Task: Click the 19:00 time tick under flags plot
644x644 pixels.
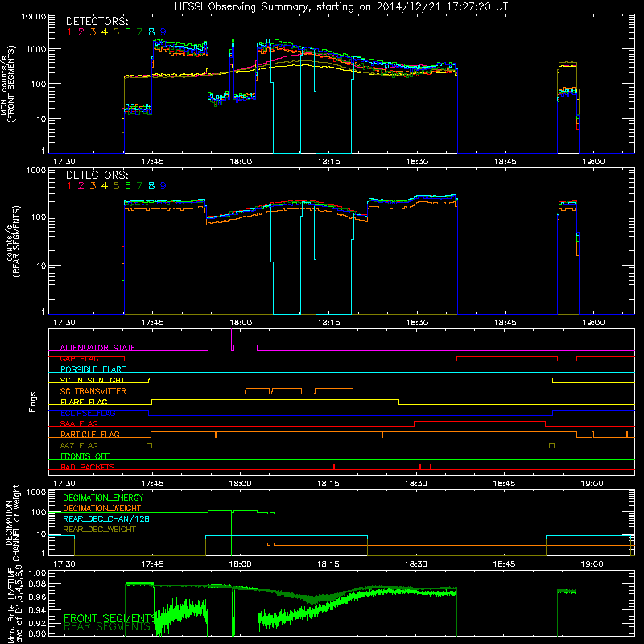Action: [592, 484]
